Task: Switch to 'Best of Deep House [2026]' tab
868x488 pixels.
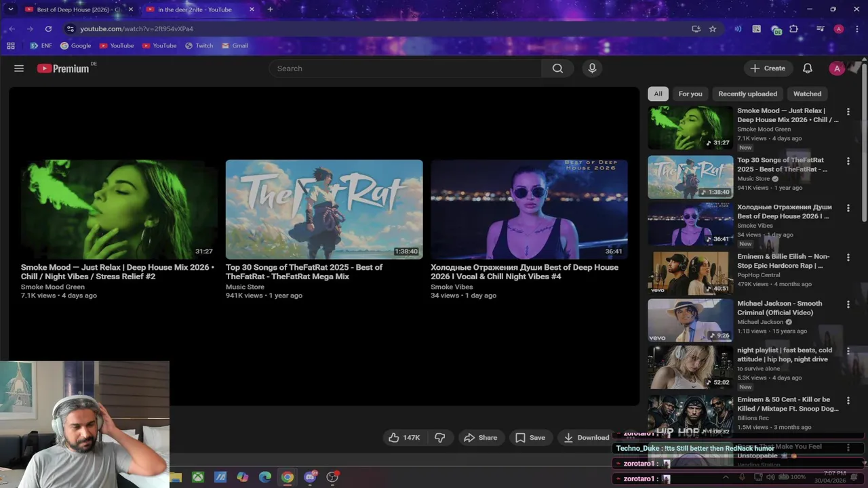Action: coord(79,9)
